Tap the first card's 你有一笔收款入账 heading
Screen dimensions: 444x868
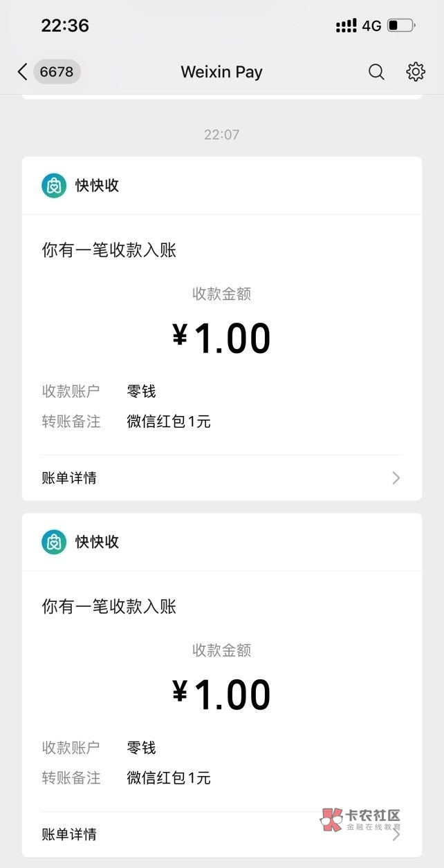(109, 250)
